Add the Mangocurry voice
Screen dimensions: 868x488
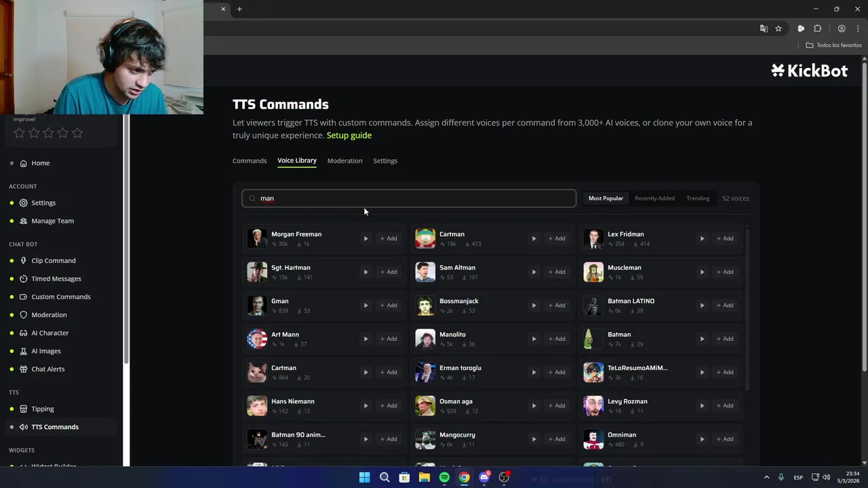(557, 439)
